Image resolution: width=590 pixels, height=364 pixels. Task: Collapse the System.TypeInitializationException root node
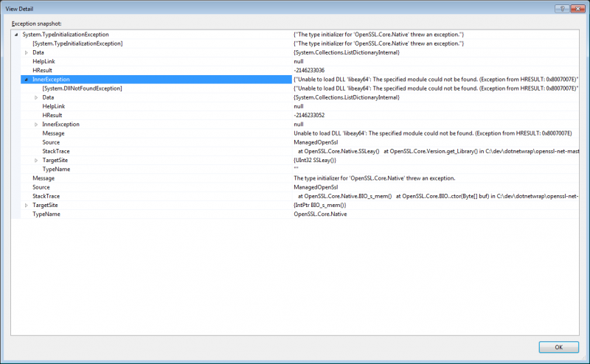(x=16, y=35)
